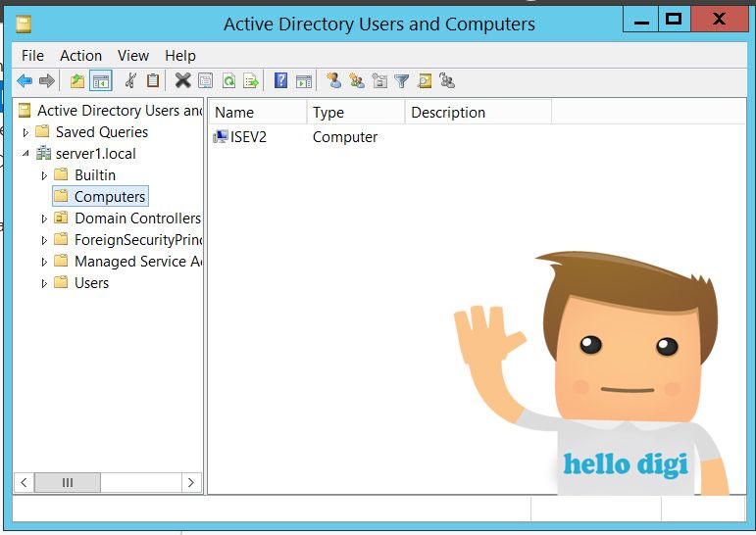Expand the Saved Queries node
The image size is (756, 535).
[25, 132]
